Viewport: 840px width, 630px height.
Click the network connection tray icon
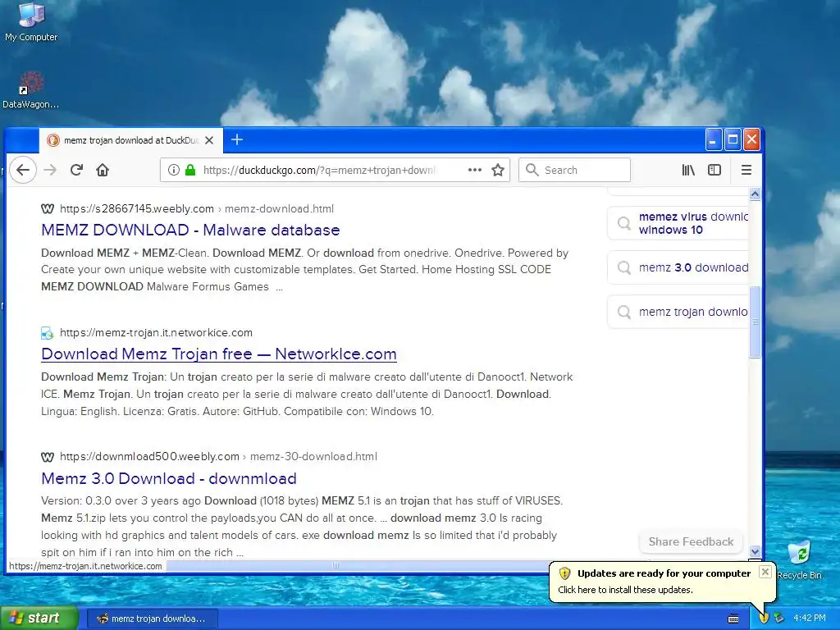point(779,619)
